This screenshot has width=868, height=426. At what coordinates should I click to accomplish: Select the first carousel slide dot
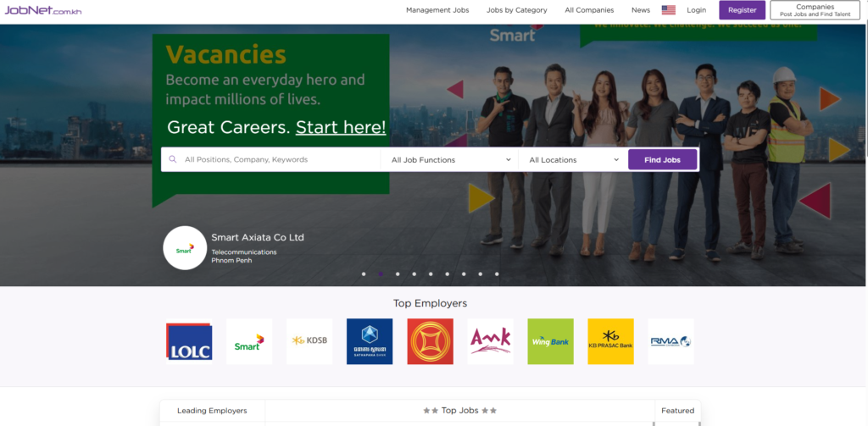tap(364, 274)
